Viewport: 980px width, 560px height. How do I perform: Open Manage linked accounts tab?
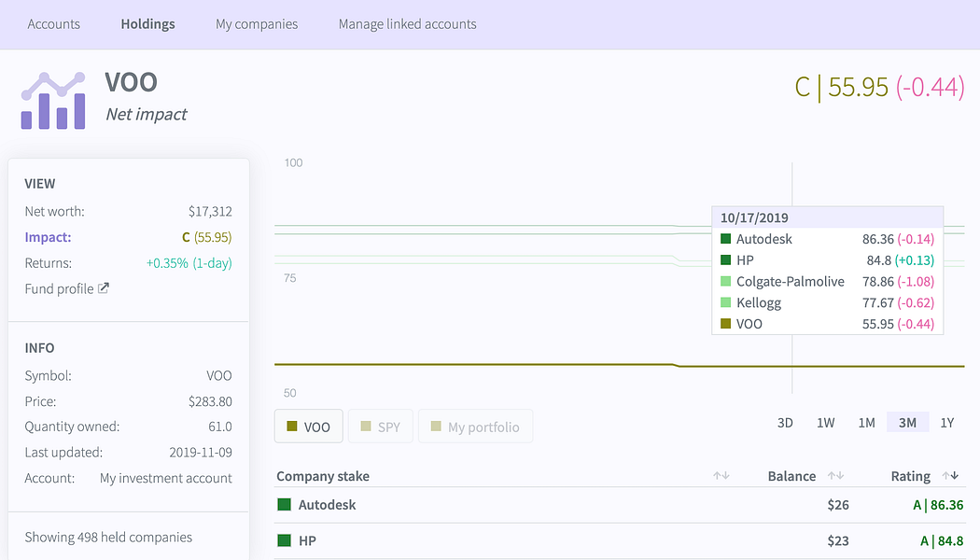pos(408,24)
